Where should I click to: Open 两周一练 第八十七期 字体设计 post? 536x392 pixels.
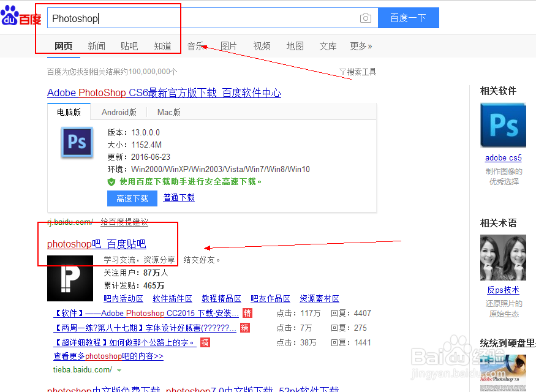145,328
